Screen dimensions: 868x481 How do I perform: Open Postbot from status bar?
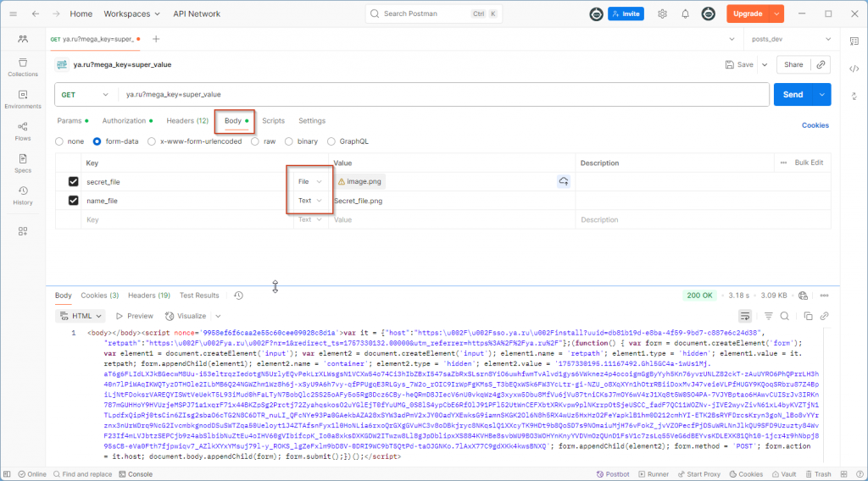click(613, 474)
